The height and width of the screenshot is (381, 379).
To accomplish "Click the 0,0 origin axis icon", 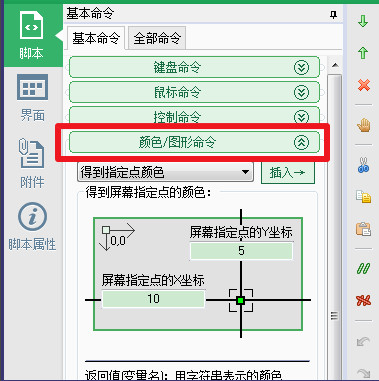I will (117, 238).
